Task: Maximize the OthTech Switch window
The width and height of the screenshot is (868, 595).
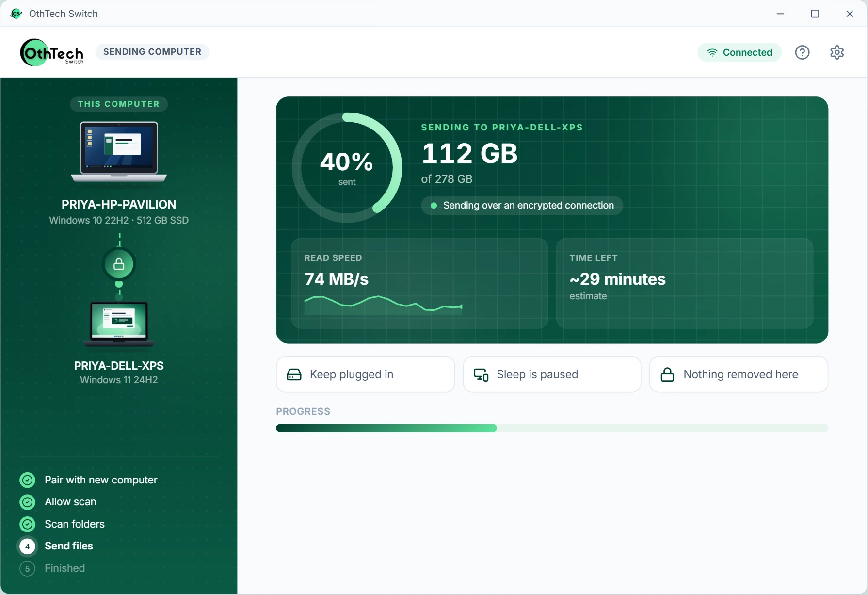Action: click(x=815, y=14)
